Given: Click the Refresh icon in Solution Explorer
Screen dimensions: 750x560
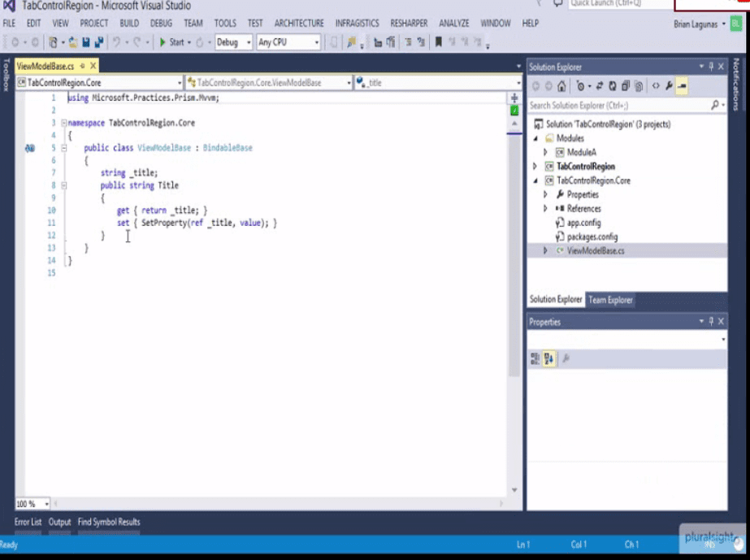Looking at the screenshot, I should (x=612, y=86).
